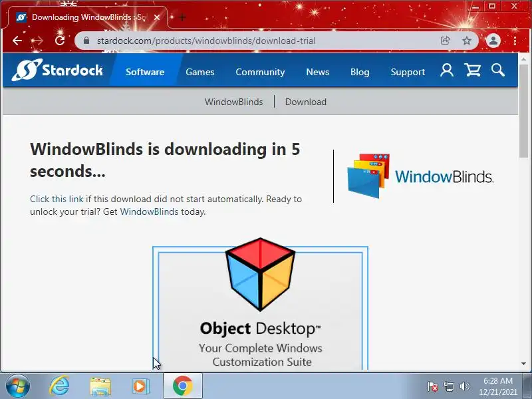Open the Windows Start menu
This screenshot has height=399, width=532.
coord(17,386)
